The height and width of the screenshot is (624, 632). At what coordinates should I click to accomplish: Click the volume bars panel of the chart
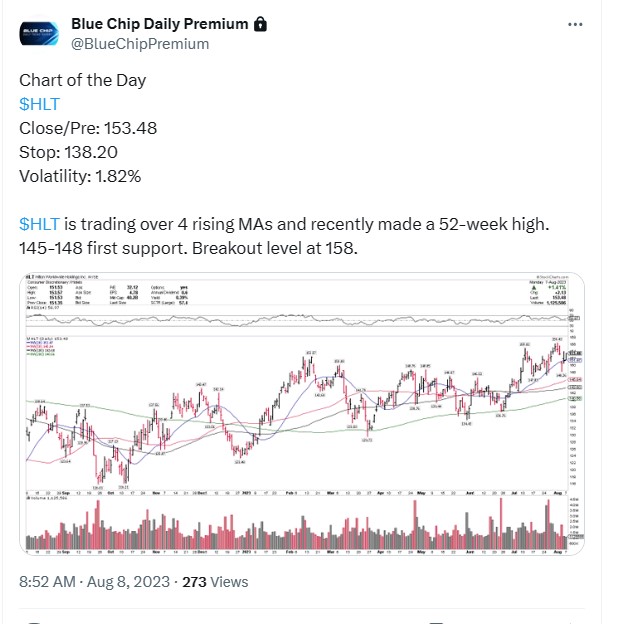(296, 524)
